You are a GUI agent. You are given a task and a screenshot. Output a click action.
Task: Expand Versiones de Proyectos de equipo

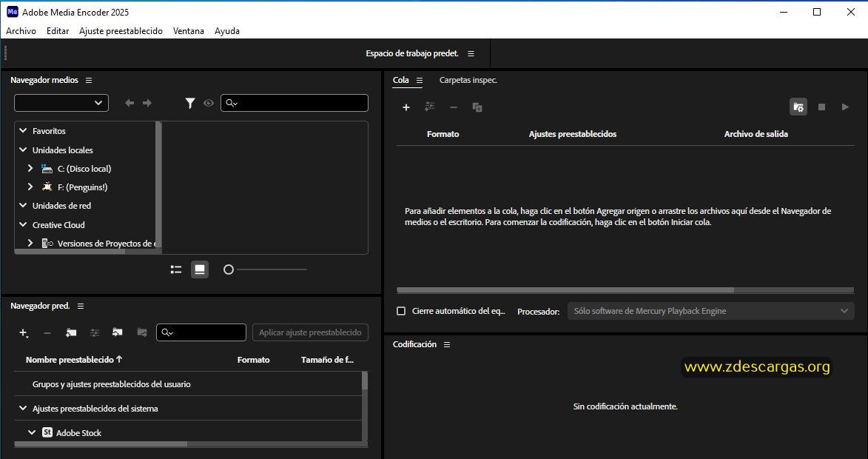coord(30,243)
